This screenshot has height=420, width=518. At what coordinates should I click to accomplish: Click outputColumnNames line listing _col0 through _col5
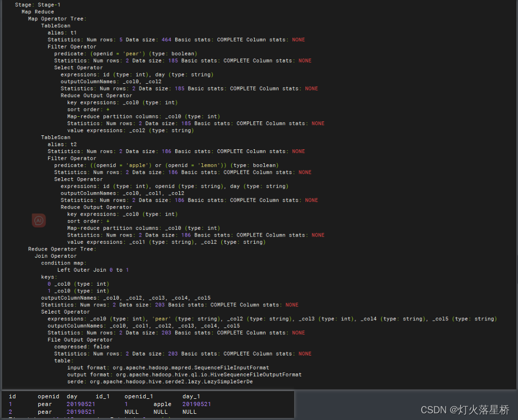143,326
